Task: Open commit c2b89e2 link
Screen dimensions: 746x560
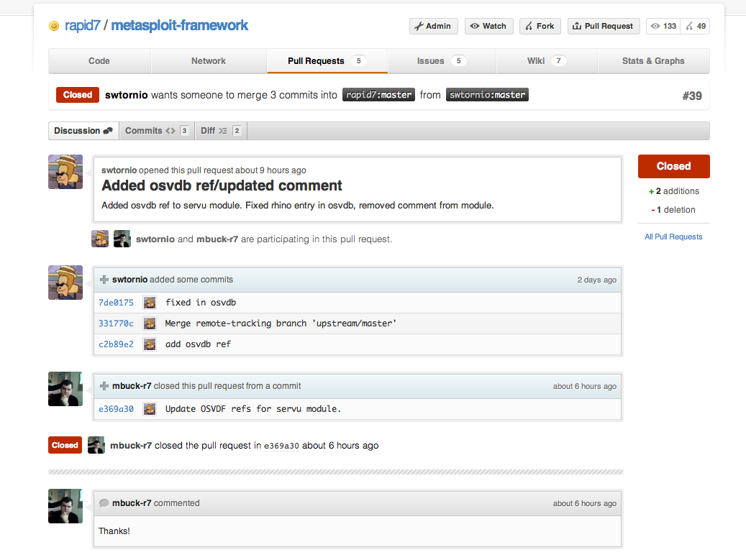Action: tap(116, 344)
